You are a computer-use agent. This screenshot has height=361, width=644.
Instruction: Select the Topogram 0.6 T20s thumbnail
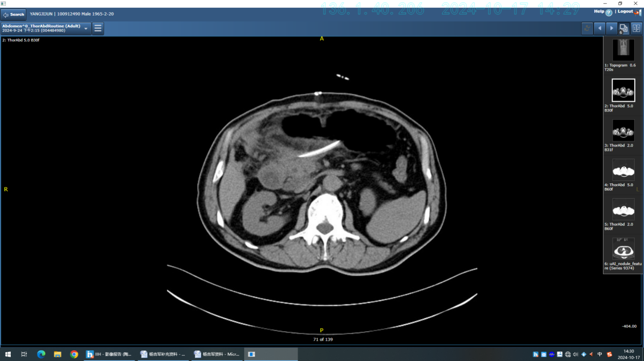[623, 50]
